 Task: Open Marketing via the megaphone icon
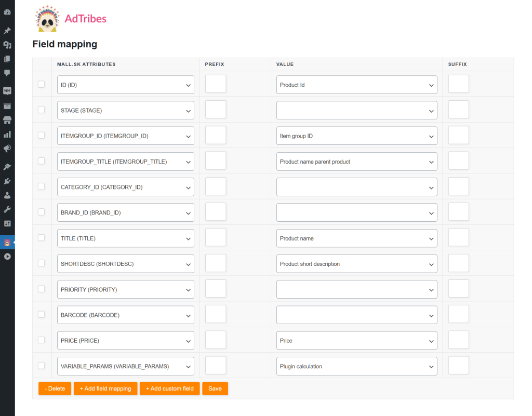(7, 149)
